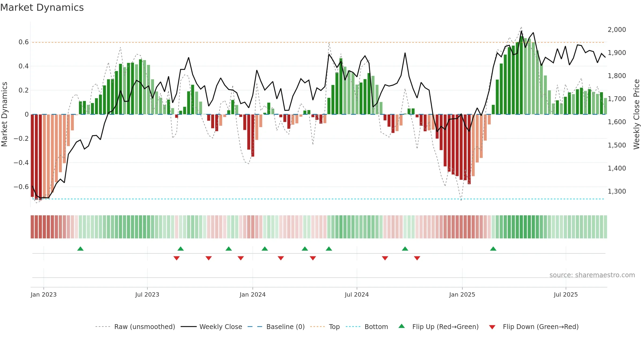The image size is (644, 362).
Task: Click the Jan 2024 axis label
Action: [253, 294]
